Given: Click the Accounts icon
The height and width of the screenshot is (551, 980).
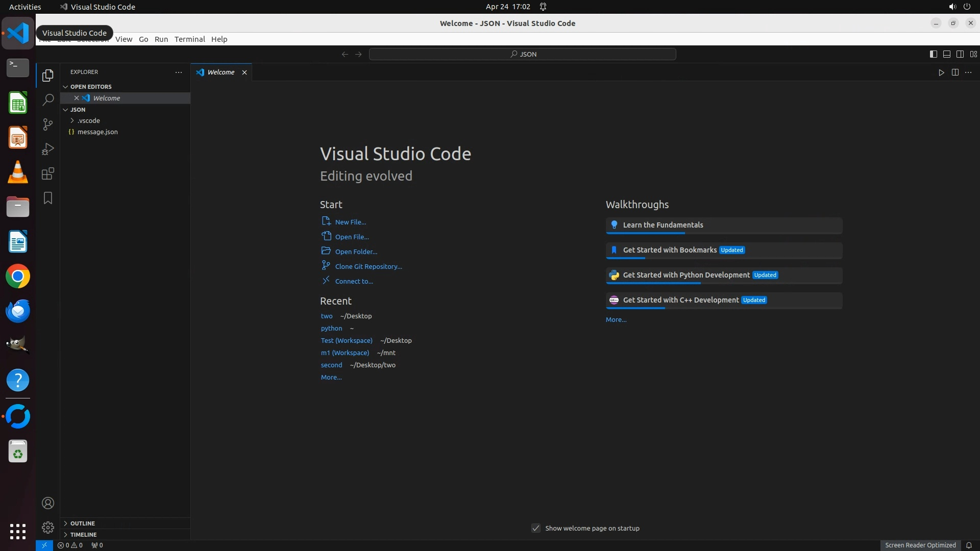Looking at the screenshot, I should point(48,504).
